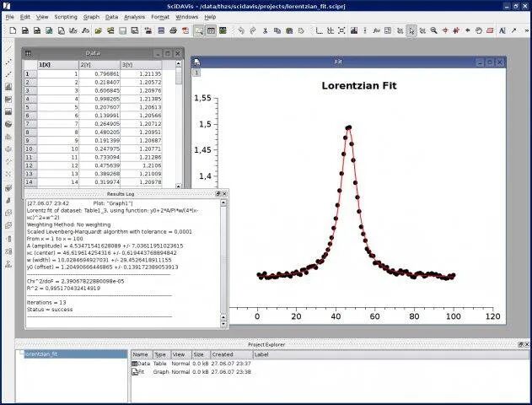Float the Results Log panel
This screenshot has height=405, width=532.
pyautogui.click(x=218, y=194)
